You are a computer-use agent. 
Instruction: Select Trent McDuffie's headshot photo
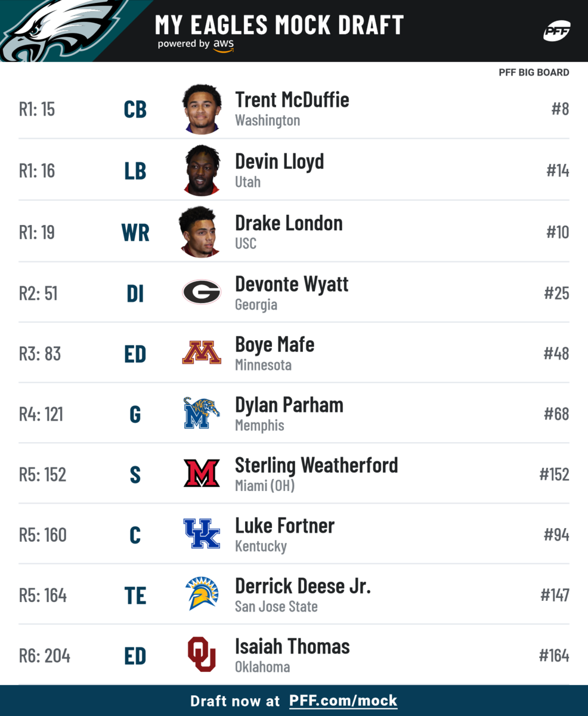(202, 109)
